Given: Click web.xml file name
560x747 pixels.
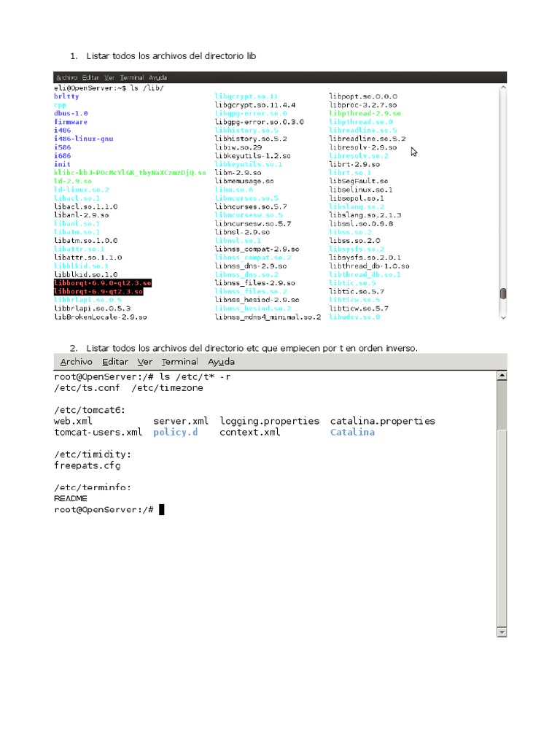Looking at the screenshot, I should (x=73, y=421).
